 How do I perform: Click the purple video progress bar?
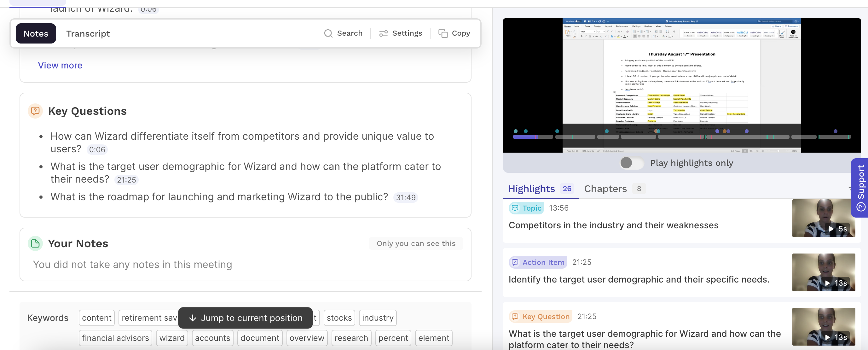coord(524,137)
